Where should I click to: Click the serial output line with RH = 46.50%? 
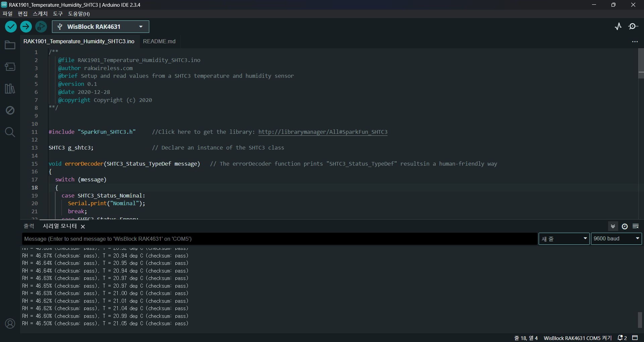tap(105, 324)
